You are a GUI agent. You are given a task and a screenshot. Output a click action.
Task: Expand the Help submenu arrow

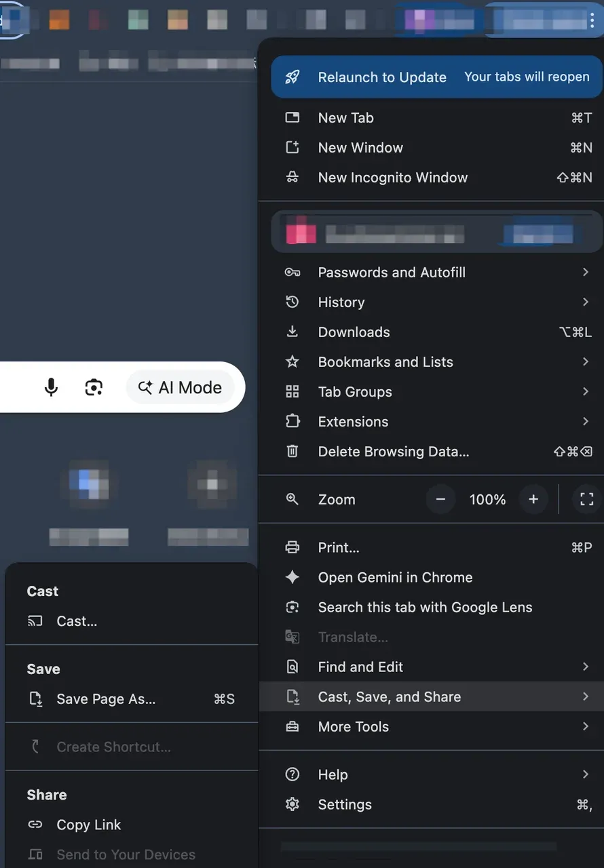point(585,775)
